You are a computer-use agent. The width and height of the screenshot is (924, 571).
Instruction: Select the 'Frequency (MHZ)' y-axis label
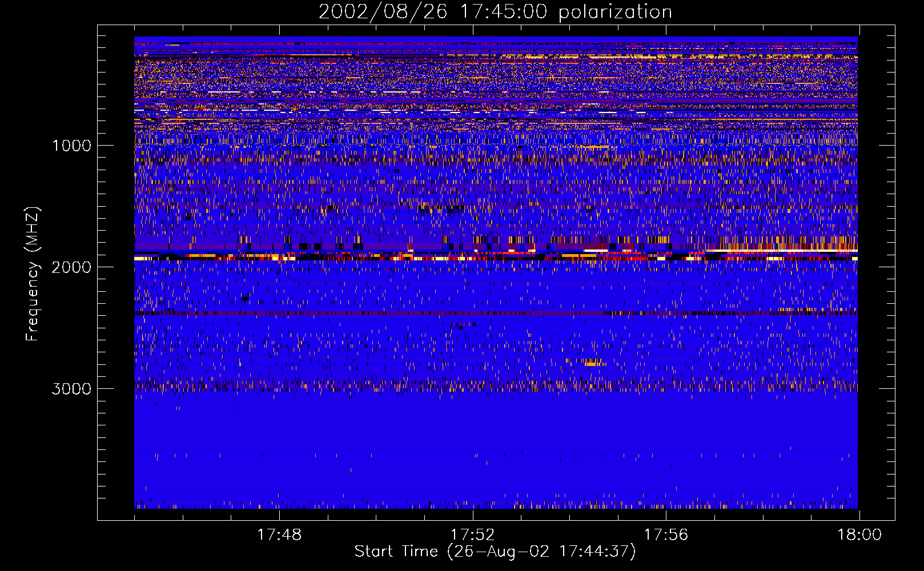pyautogui.click(x=33, y=274)
